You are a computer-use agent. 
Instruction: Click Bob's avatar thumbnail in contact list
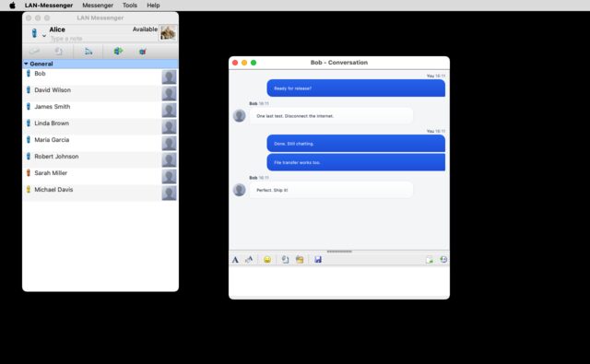click(x=169, y=77)
